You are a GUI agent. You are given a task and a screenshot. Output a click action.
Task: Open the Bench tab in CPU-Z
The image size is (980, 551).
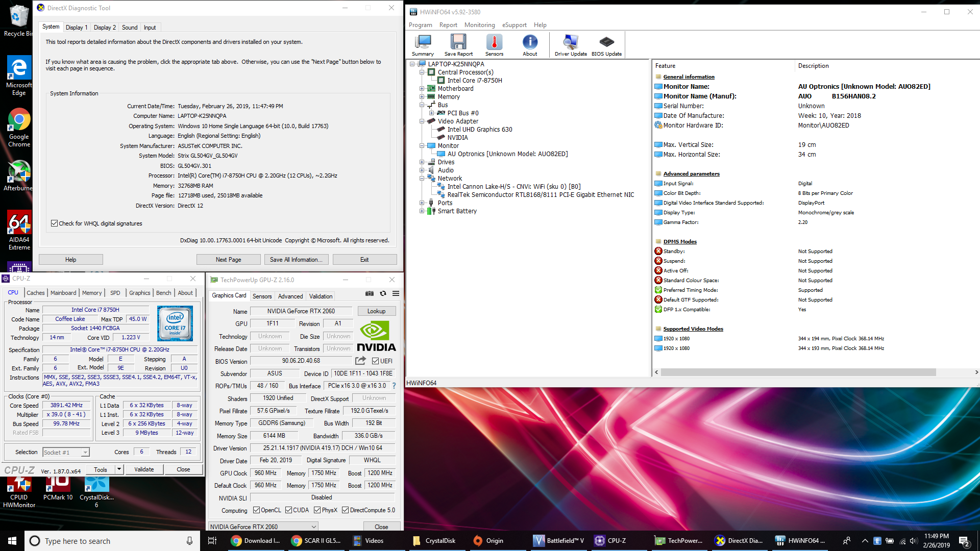pos(163,293)
